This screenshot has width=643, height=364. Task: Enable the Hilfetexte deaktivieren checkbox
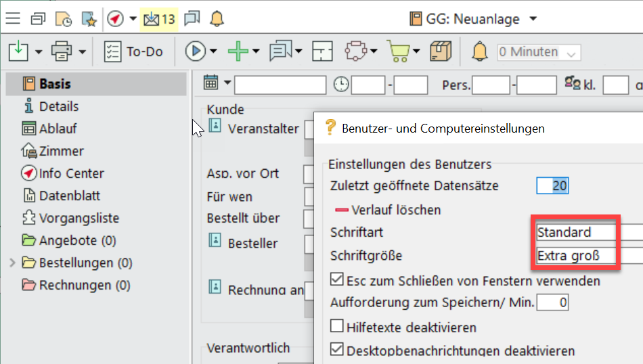pyautogui.click(x=336, y=327)
